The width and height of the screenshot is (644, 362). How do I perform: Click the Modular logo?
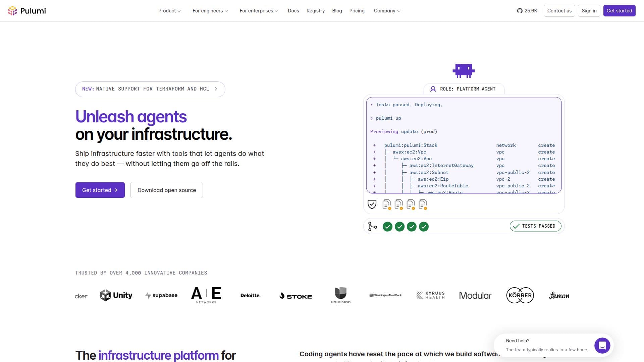coord(475,295)
